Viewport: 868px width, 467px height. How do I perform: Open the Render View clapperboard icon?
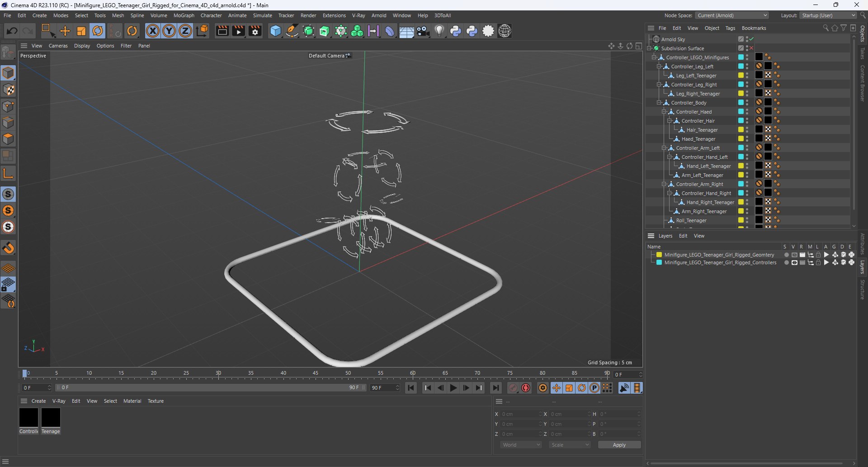tap(222, 31)
